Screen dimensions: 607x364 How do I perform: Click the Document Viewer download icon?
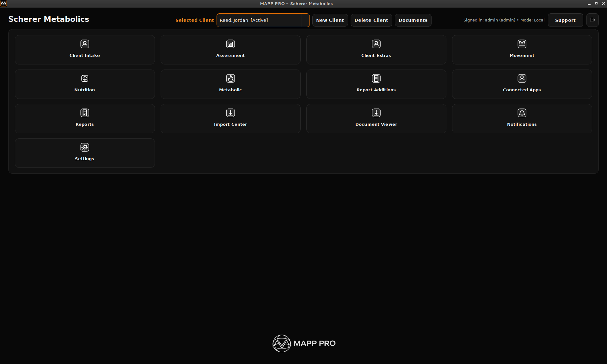coord(376,113)
